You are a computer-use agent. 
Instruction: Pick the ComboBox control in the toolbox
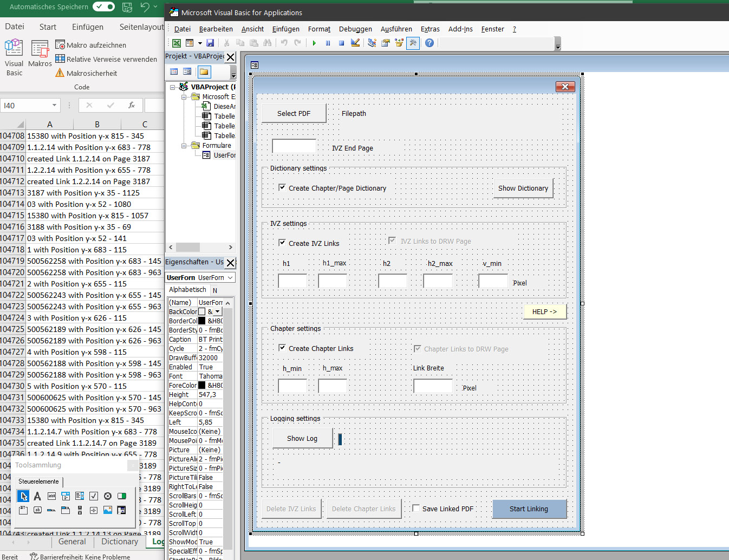coord(66,496)
